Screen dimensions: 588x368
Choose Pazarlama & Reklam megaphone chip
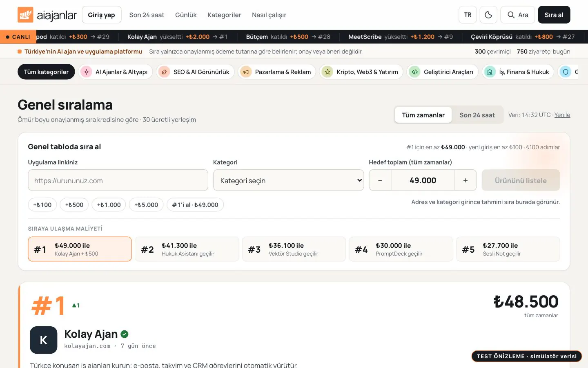coord(277,72)
